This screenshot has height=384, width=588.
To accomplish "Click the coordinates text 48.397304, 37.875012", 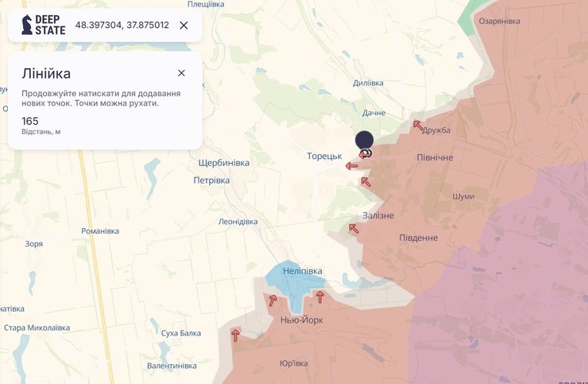I will pos(122,25).
